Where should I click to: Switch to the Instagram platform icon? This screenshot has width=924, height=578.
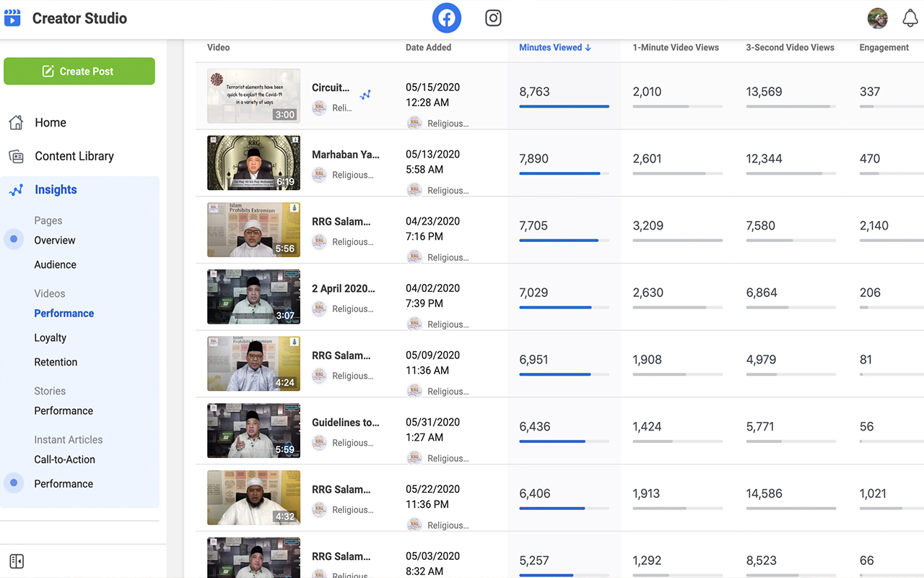click(493, 18)
